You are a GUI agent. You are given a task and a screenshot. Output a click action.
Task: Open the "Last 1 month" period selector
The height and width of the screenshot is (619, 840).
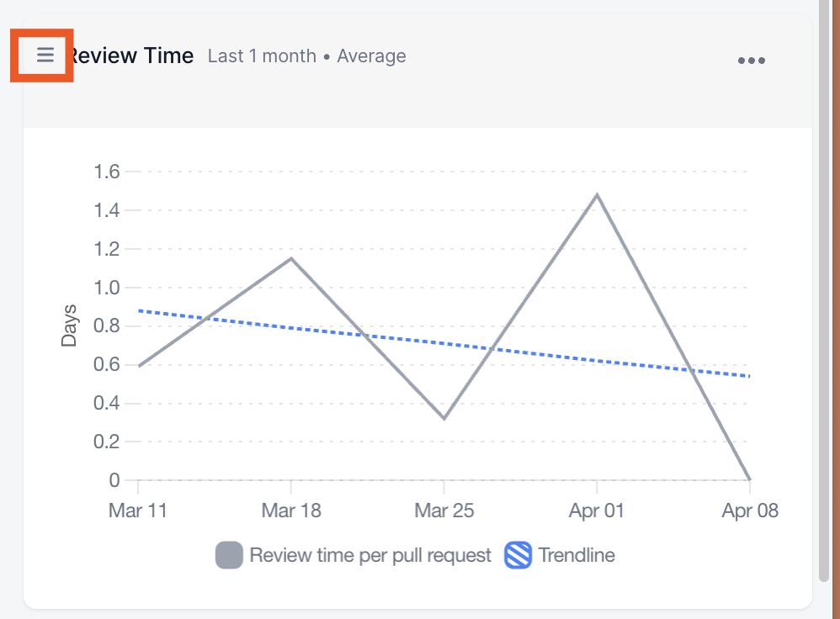point(262,56)
